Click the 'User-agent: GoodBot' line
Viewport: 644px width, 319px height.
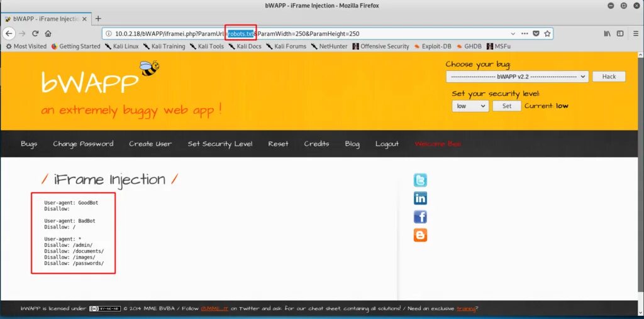(71, 203)
